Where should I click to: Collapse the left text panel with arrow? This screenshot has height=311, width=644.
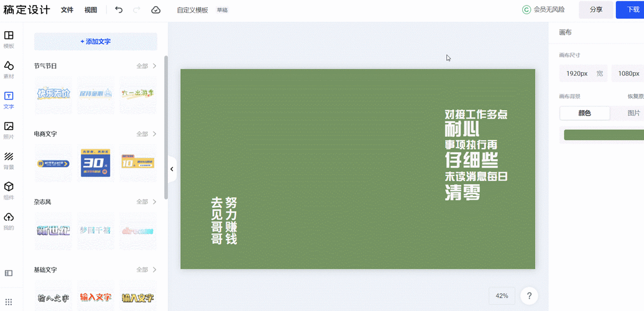tap(172, 169)
